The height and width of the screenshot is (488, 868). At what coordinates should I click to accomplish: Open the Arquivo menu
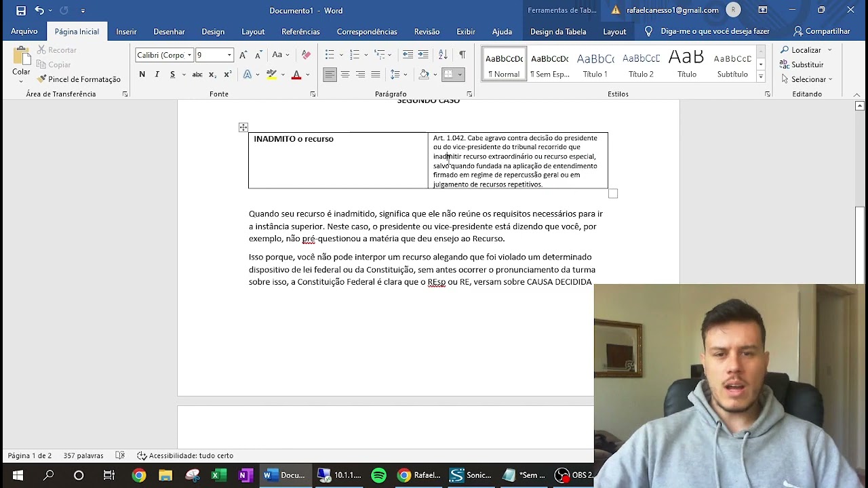point(24,31)
